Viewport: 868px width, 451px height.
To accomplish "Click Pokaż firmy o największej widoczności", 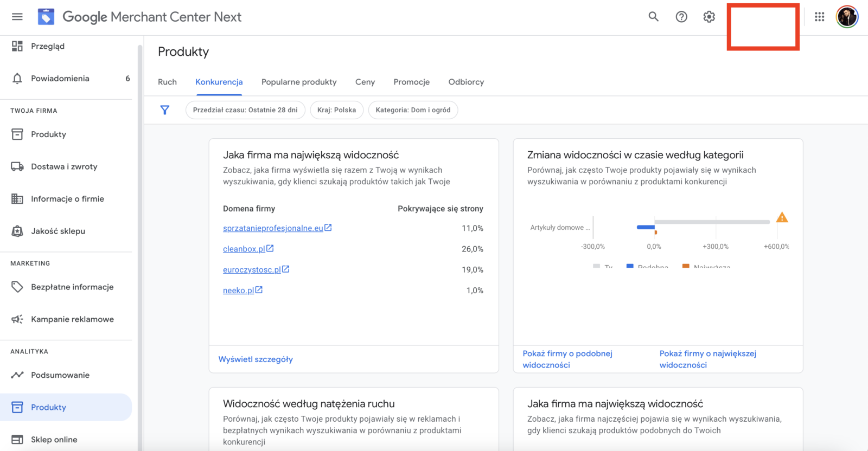I will (708, 359).
